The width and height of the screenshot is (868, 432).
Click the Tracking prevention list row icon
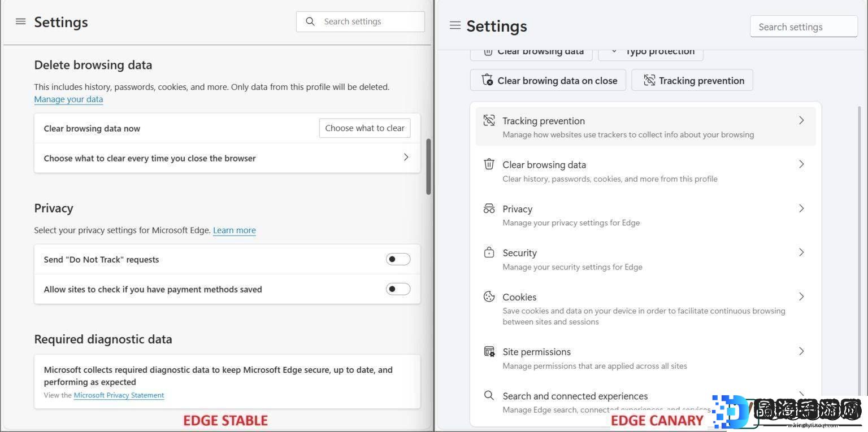(489, 120)
